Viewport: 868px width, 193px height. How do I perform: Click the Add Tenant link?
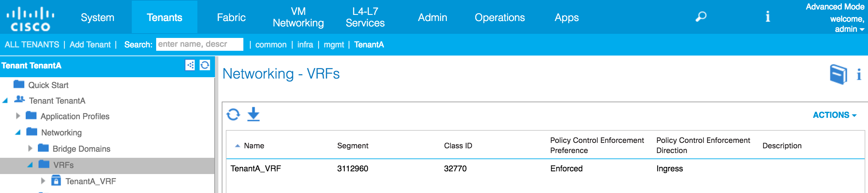pos(90,45)
